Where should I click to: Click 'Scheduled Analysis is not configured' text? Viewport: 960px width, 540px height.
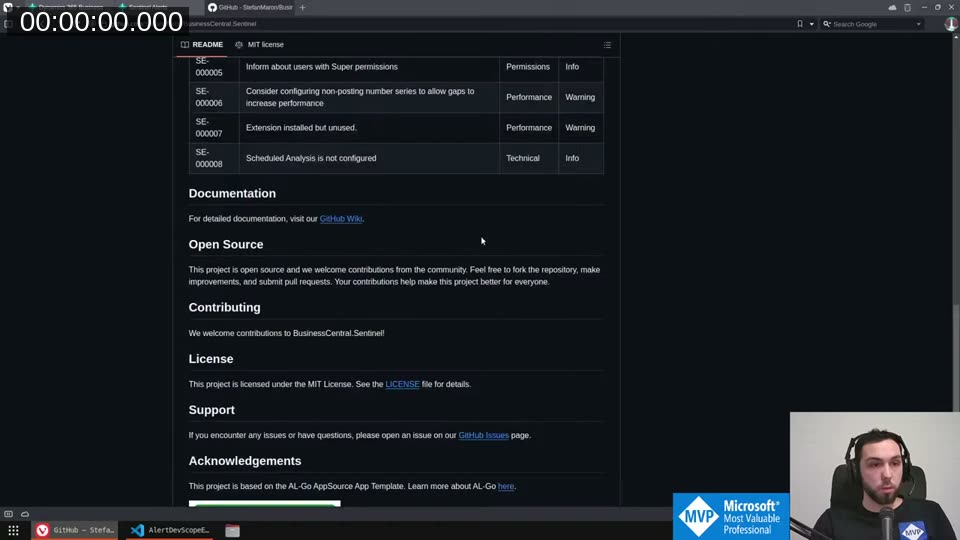point(311,158)
